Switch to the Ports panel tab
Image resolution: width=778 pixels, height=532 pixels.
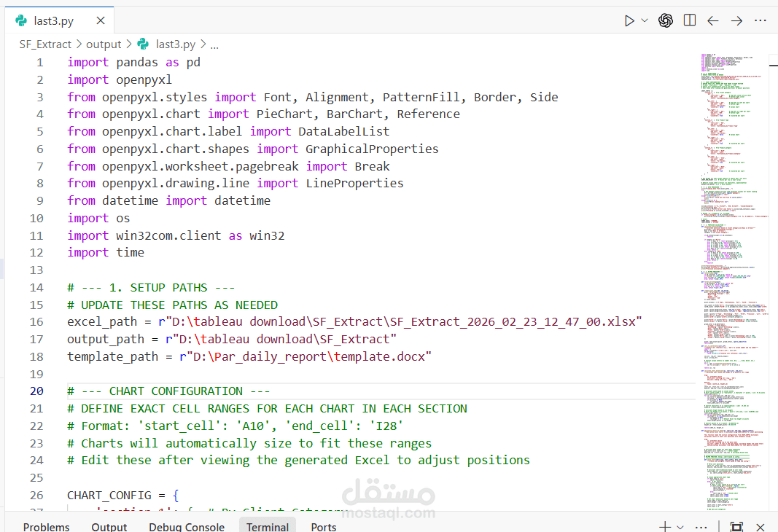pyautogui.click(x=324, y=527)
